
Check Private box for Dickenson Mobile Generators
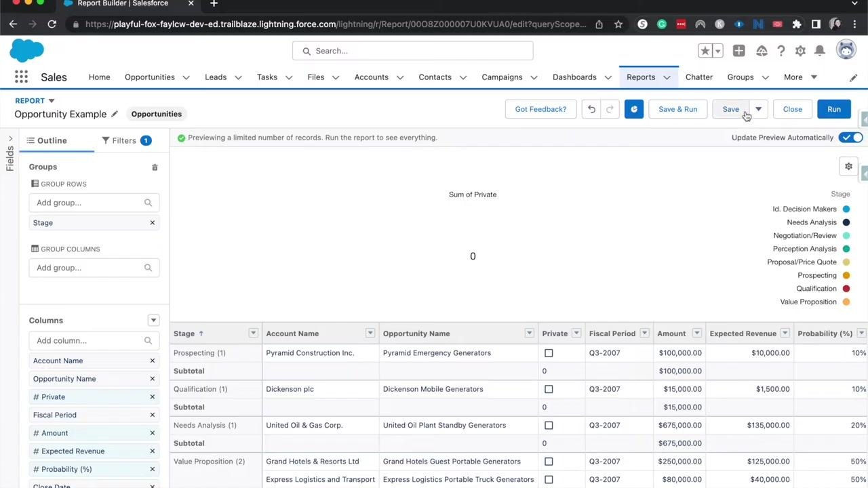coord(549,389)
